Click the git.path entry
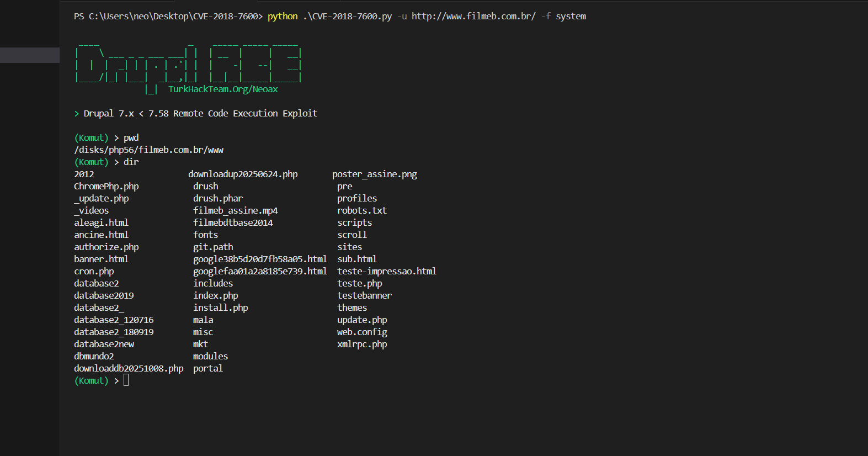Image resolution: width=868 pixels, height=456 pixels. point(213,247)
